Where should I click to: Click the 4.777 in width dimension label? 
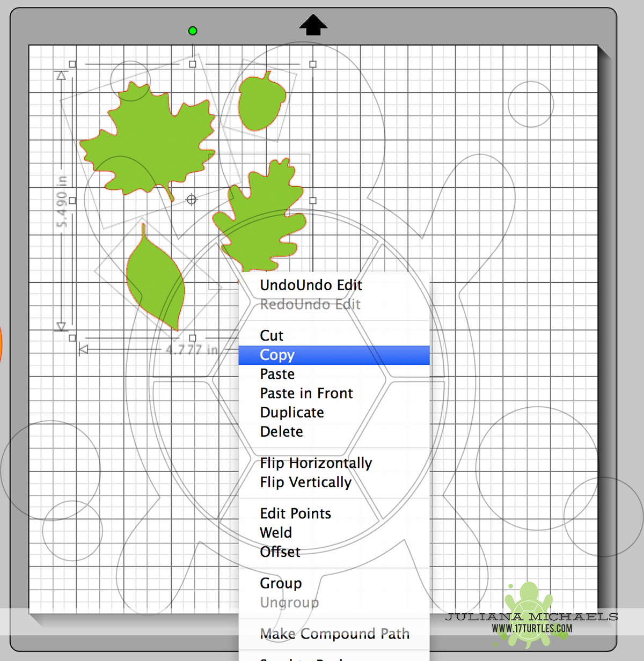pyautogui.click(x=192, y=348)
